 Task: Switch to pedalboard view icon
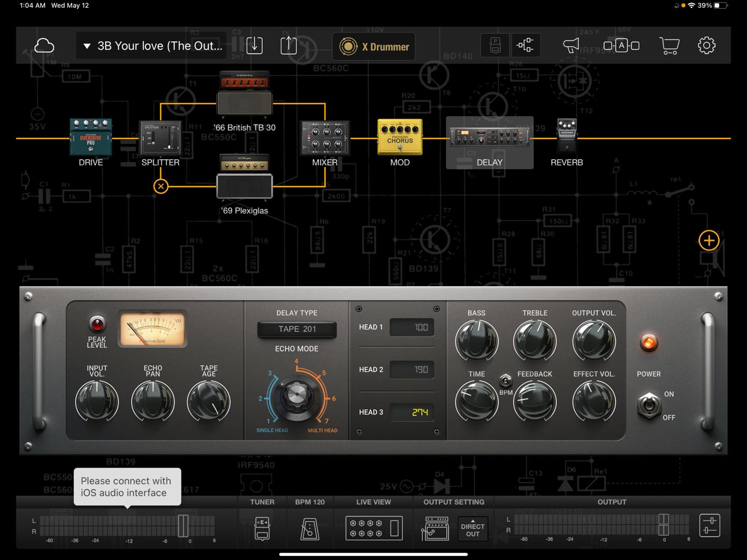click(x=495, y=46)
